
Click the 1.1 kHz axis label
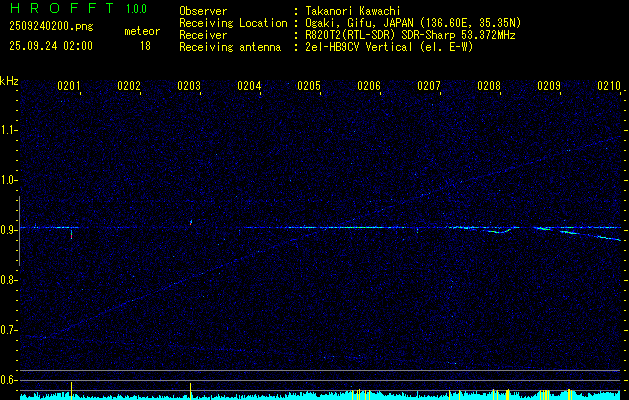tap(8, 130)
